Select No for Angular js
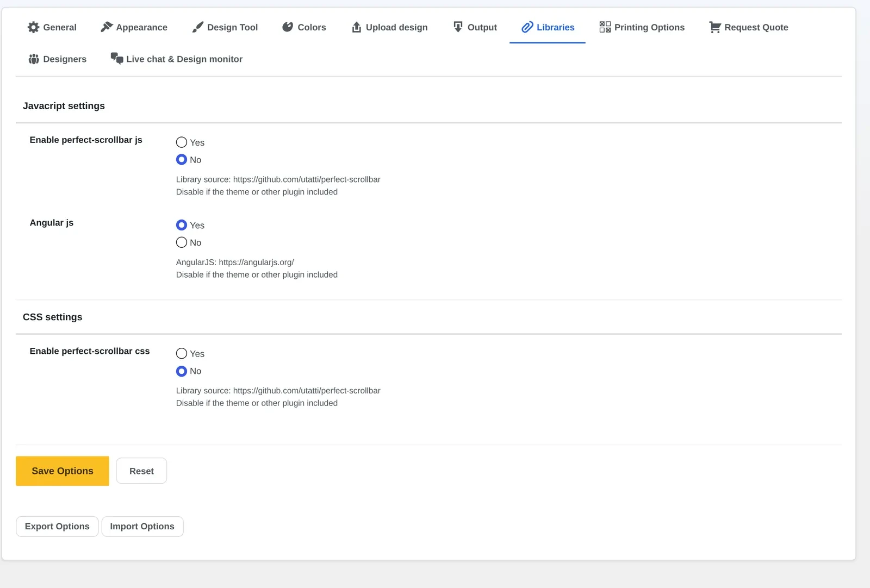The height and width of the screenshot is (588, 870). 182,242
